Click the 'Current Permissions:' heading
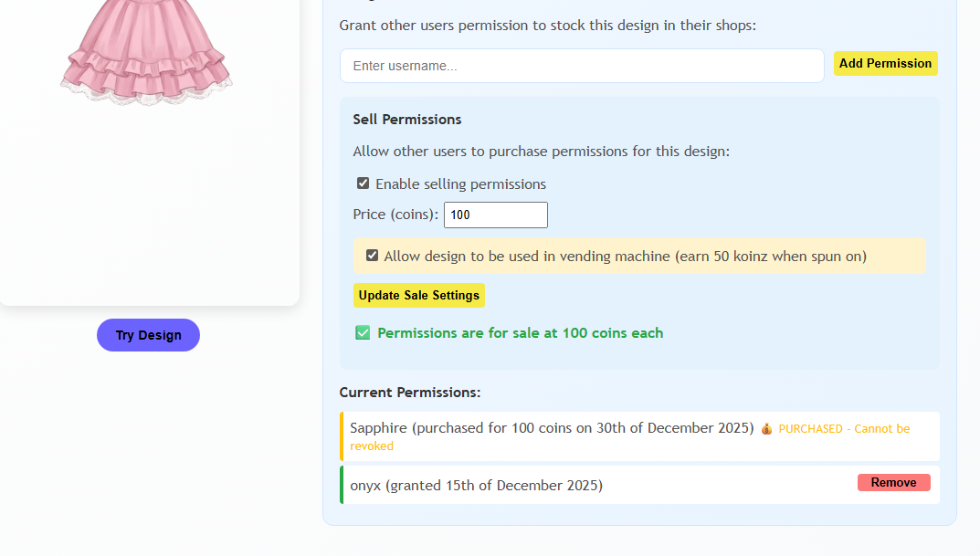980x556 pixels. point(410,393)
